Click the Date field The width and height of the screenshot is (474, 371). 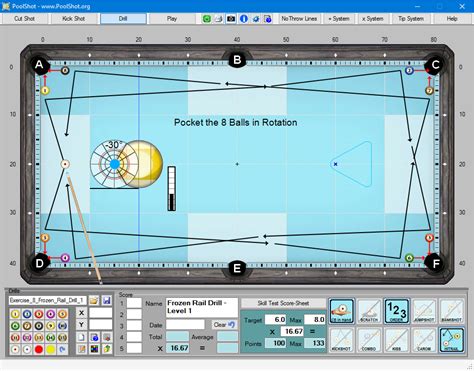(185, 325)
